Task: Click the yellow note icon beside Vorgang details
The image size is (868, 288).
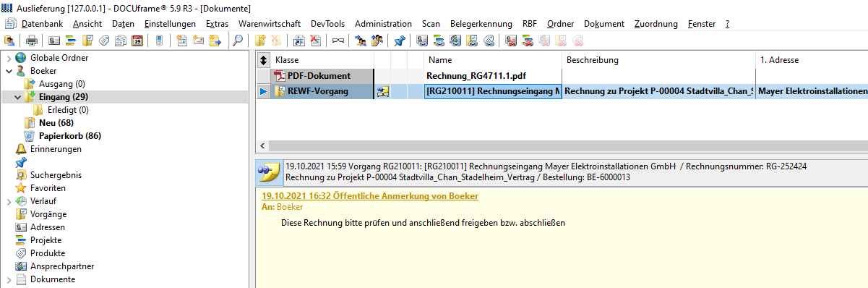Action: click(269, 172)
